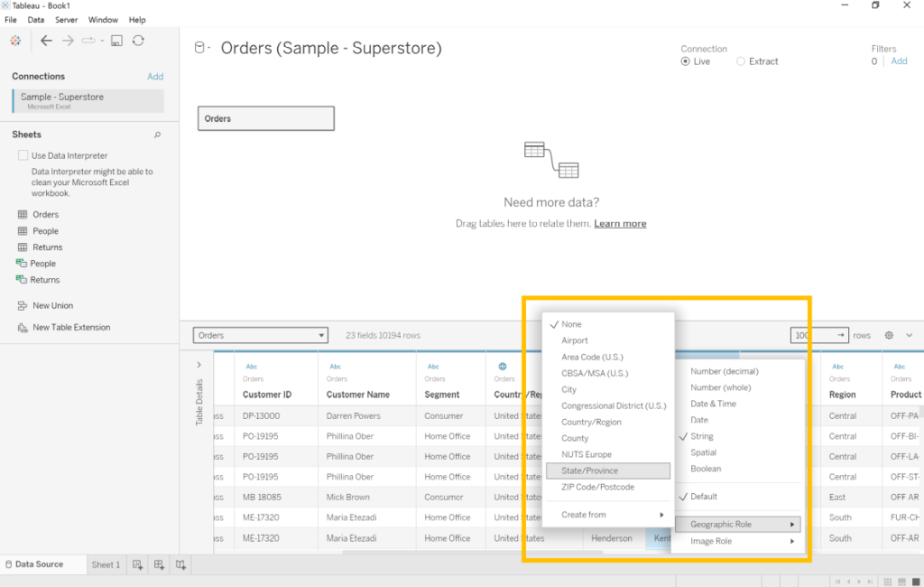Expand the Table Details pane chevron
The width and height of the screenshot is (924, 587).
199,365
